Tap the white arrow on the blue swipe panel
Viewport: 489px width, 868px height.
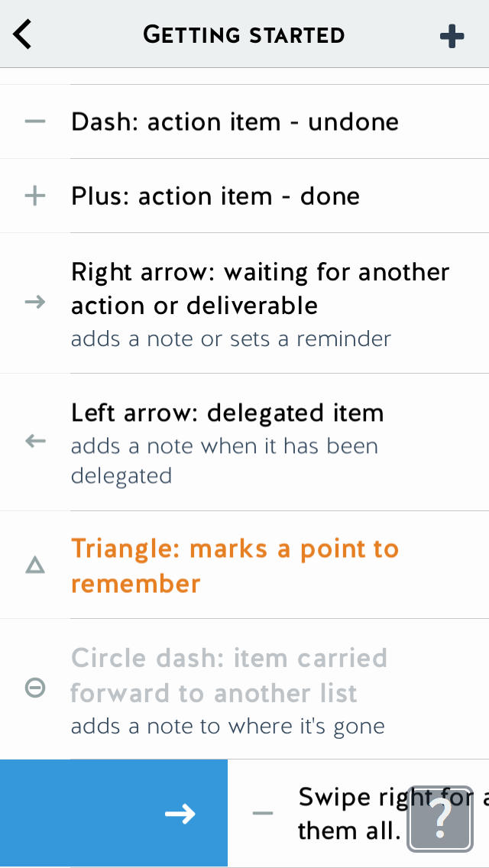[180, 814]
